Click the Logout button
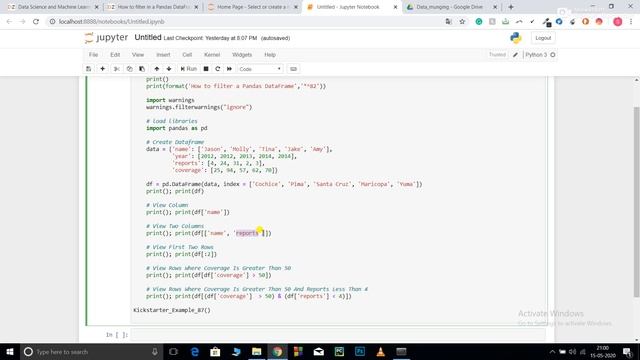 (543, 38)
